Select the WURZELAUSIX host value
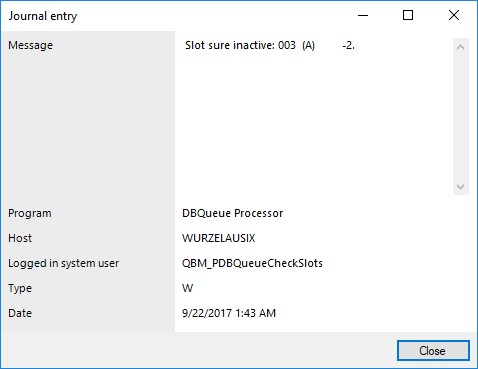 point(219,238)
